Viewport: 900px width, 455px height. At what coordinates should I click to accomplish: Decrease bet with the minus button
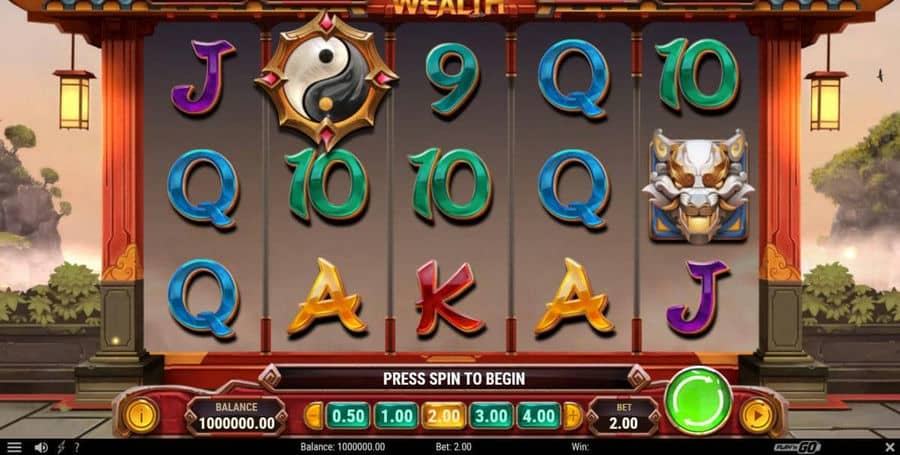[313, 416]
